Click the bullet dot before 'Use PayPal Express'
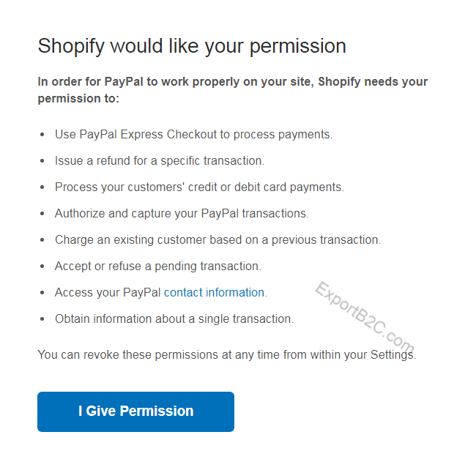The height and width of the screenshot is (451, 476). (42, 135)
